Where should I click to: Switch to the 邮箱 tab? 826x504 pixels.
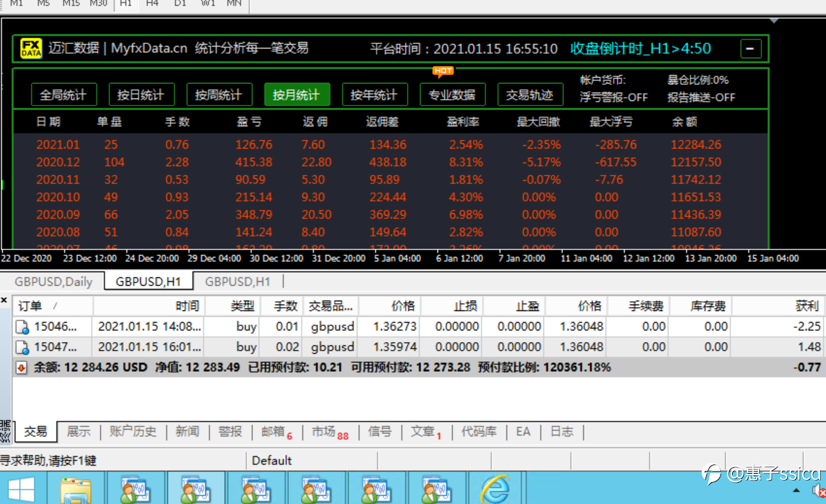pyautogui.click(x=277, y=431)
